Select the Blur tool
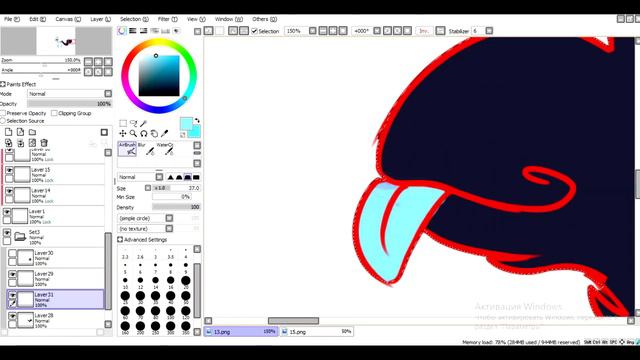 (146, 149)
